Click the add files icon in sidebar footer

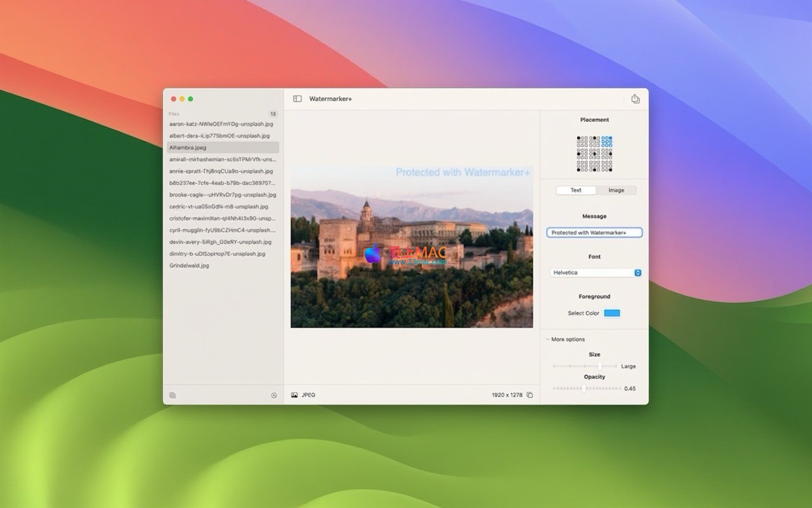click(173, 395)
